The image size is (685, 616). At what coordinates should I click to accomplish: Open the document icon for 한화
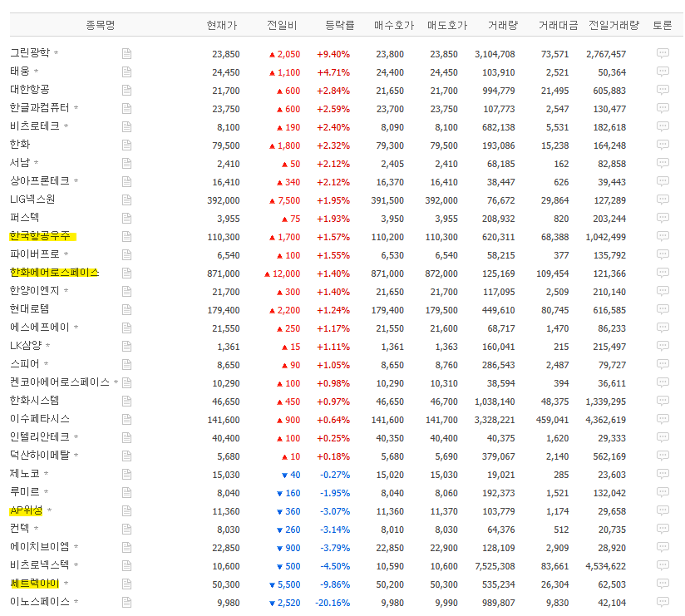click(x=126, y=145)
